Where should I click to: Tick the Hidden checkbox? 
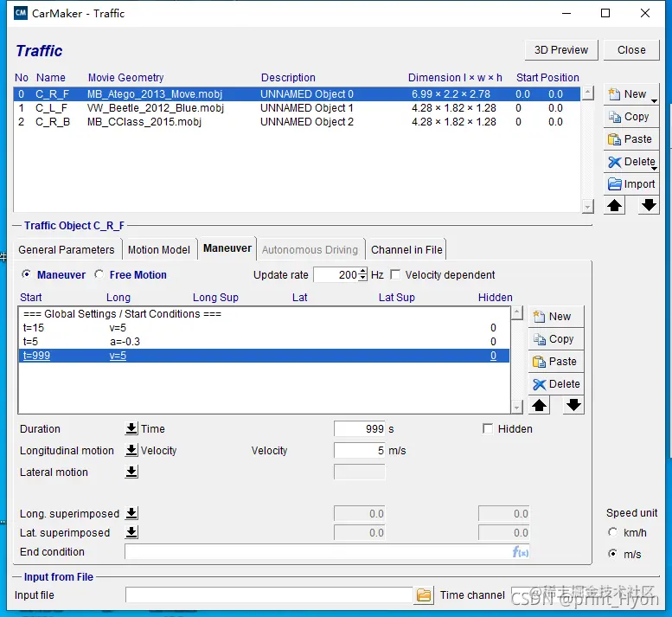(487, 428)
